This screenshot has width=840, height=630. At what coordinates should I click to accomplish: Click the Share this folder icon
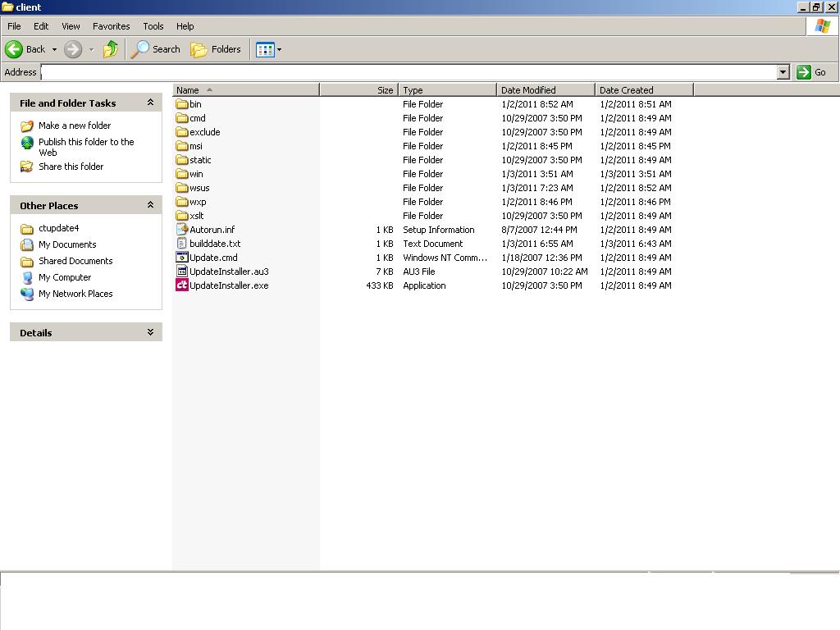(27, 167)
